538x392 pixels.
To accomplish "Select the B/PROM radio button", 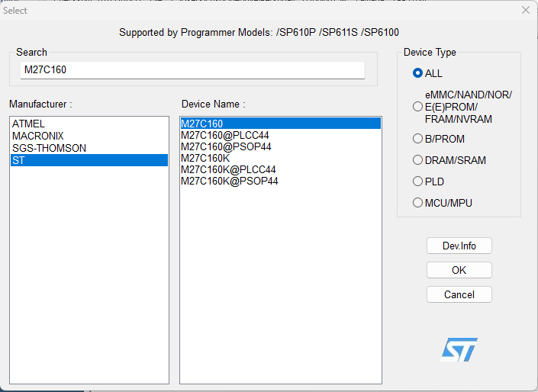I will pyautogui.click(x=417, y=139).
